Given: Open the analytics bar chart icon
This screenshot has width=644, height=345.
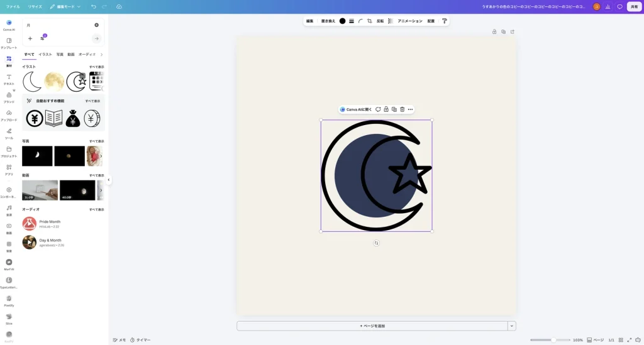Looking at the screenshot, I should (608, 6).
